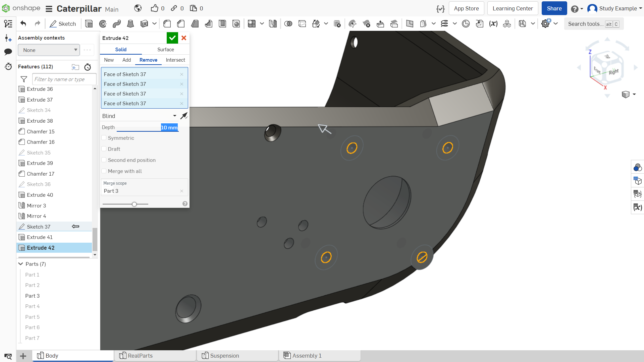Open the Blind end type dropdown
This screenshot has height=362, width=644.
click(x=140, y=116)
